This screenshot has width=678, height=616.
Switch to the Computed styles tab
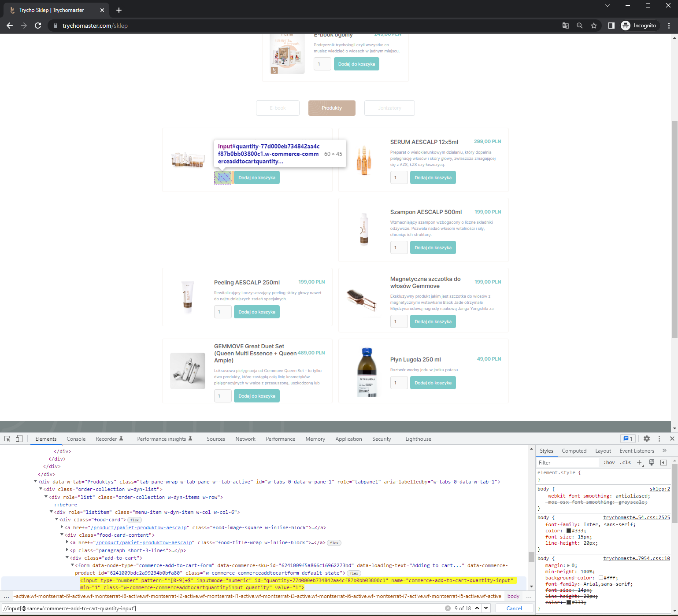click(x=574, y=451)
